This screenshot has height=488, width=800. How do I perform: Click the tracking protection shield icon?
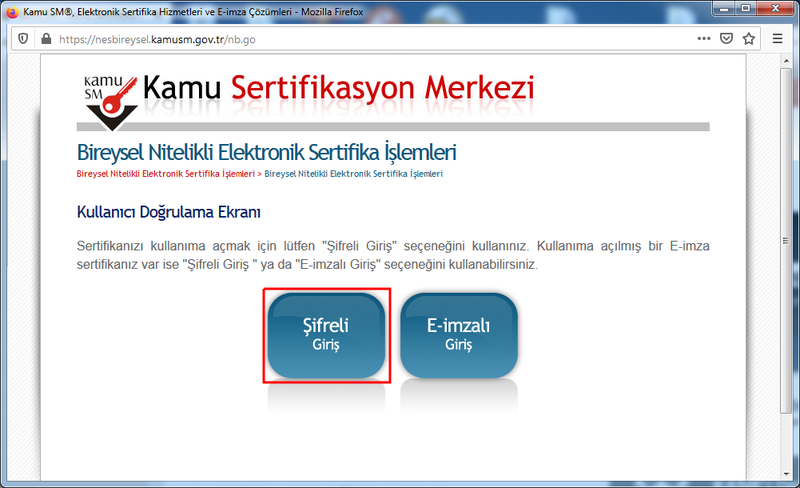pos(22,39)
